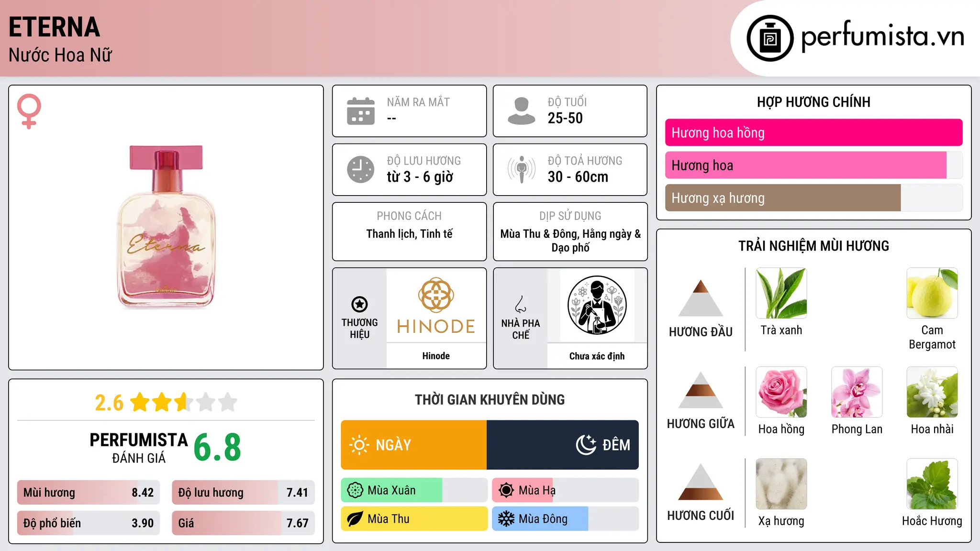Image resolution: width=980 pixels, height=551 pixels.
Task: Click the Hương cuối pyramid icon
Action: point(701,482)
